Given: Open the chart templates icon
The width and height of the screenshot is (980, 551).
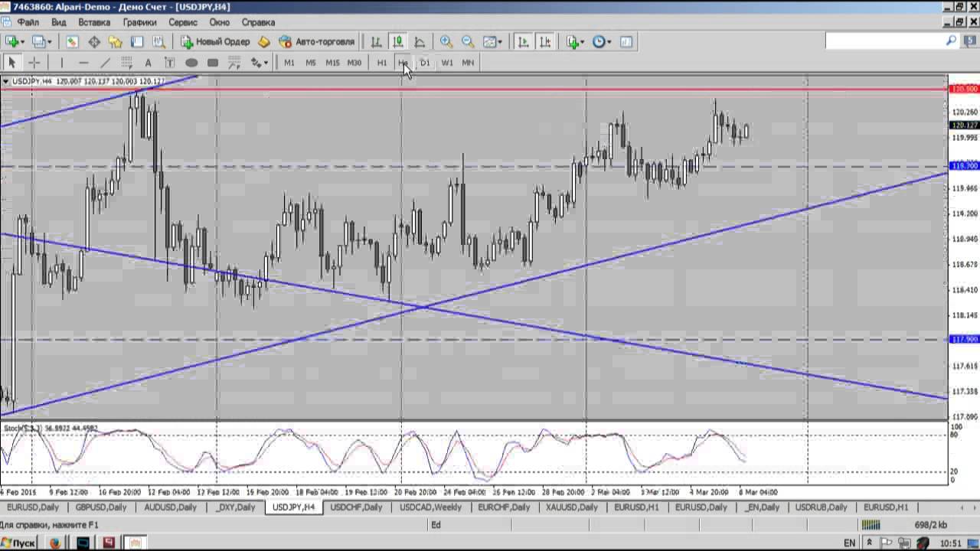Looking at the screenshot, I should [x=626, y=42].
